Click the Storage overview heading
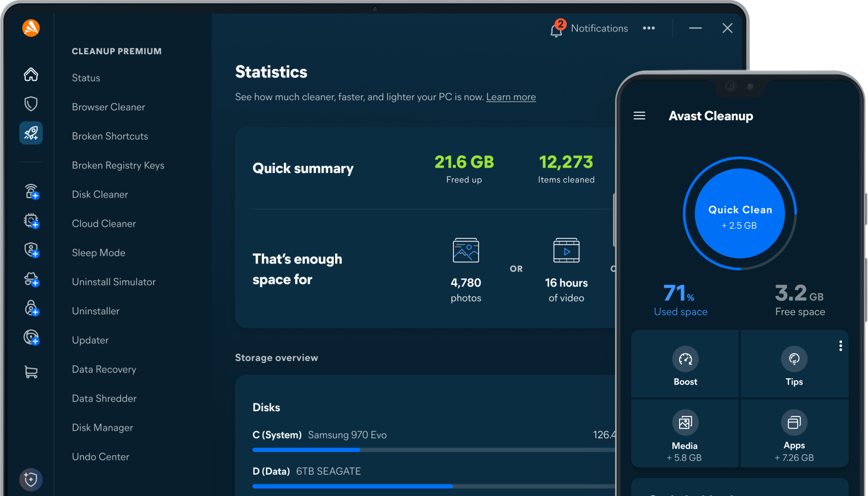 pos(277,358)
